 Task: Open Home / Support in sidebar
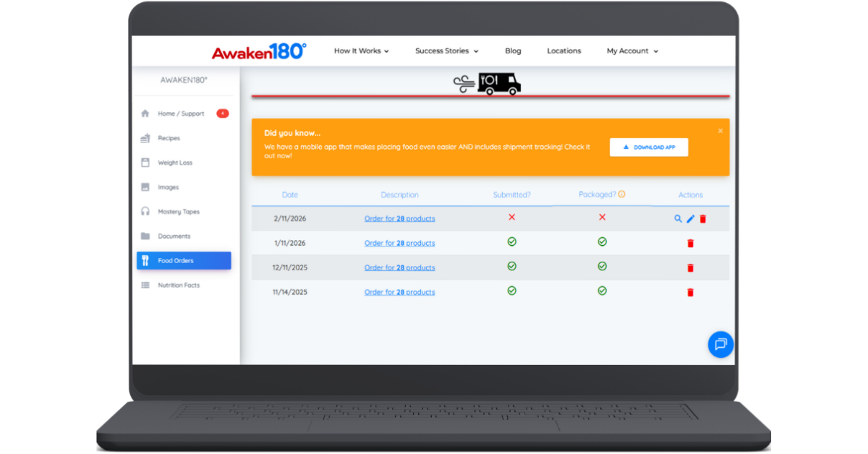(x=181, y=113)
